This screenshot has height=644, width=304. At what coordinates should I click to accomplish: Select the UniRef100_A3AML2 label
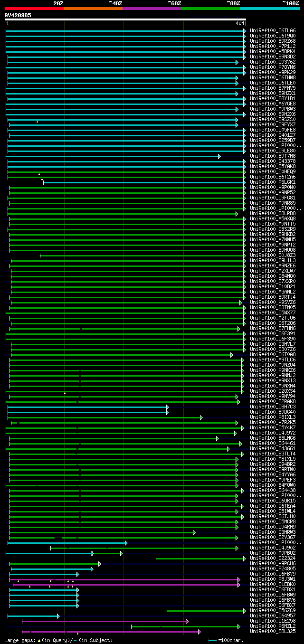[273, 292]
